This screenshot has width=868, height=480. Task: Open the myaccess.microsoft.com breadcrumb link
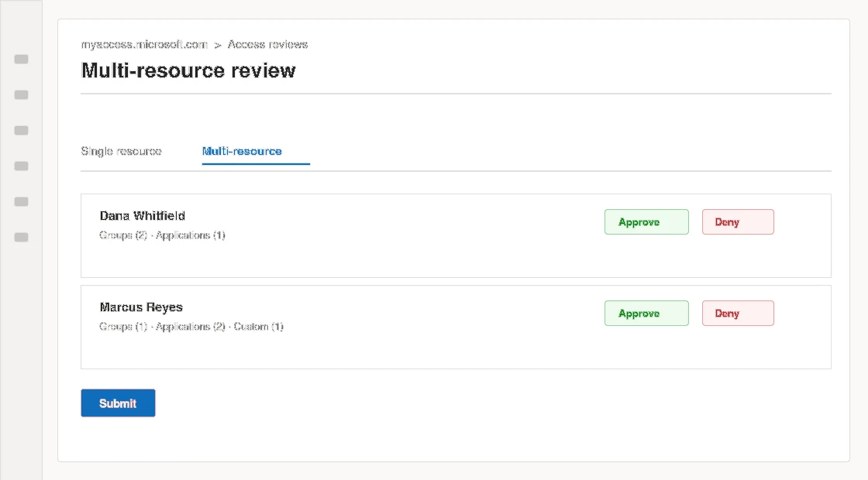coord(144,44)
